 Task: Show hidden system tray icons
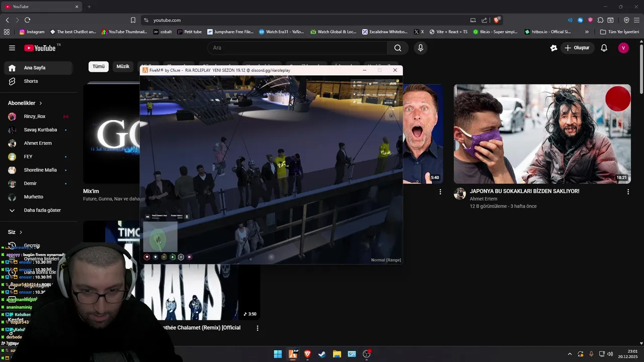pyautogui.click(x=570, y=354)
